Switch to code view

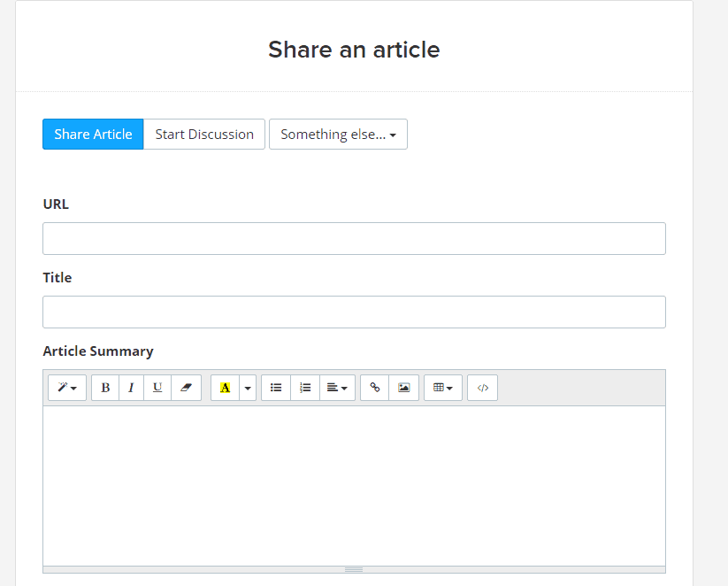point(482,388)
